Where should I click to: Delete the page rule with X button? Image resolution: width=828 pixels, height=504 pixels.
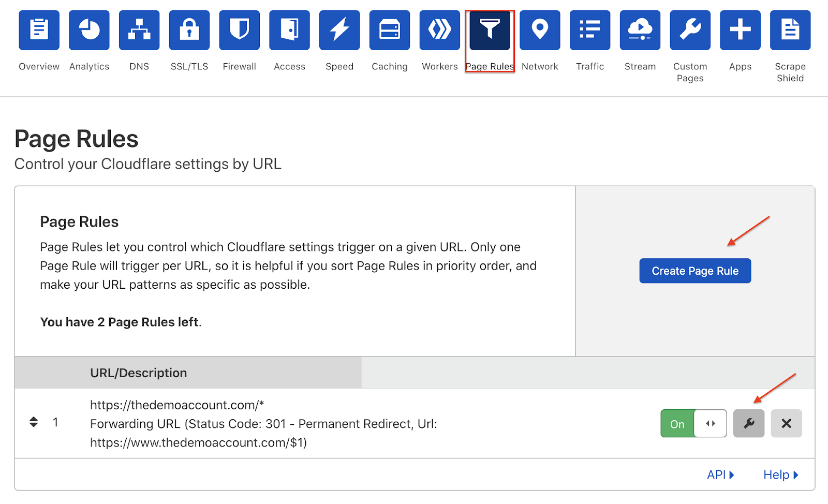coord(787,423)
